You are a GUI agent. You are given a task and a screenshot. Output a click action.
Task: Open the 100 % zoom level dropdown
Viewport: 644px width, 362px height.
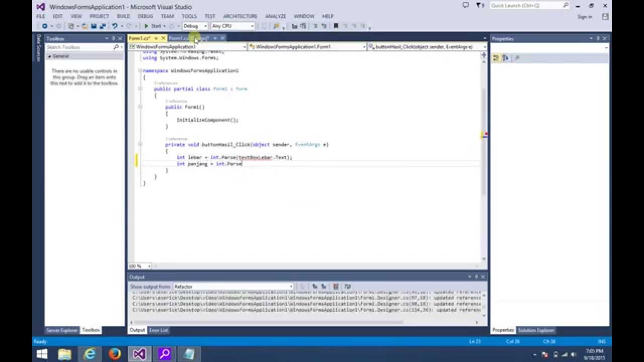tap(140, 266)
